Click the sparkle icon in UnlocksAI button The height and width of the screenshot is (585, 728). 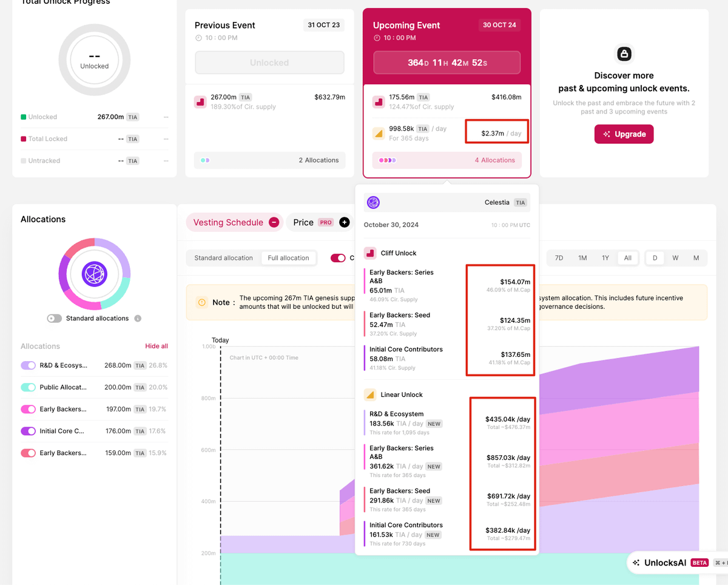point(636,563)
